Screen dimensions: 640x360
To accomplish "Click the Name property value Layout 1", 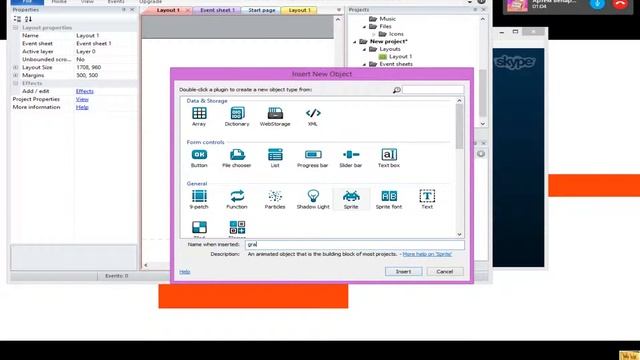I will click(87, 36).
